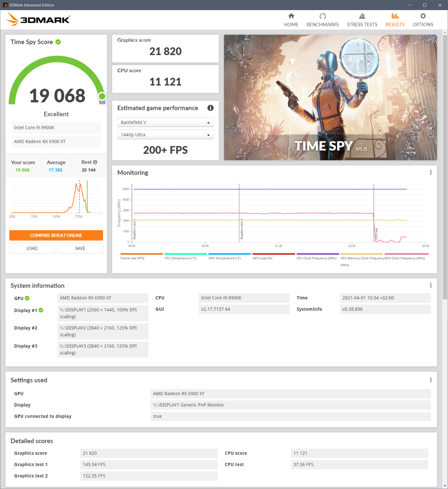Screen dimensions: 448x489
Task: Expand the Battlefield V game dropdown
Action: [165, 122]
